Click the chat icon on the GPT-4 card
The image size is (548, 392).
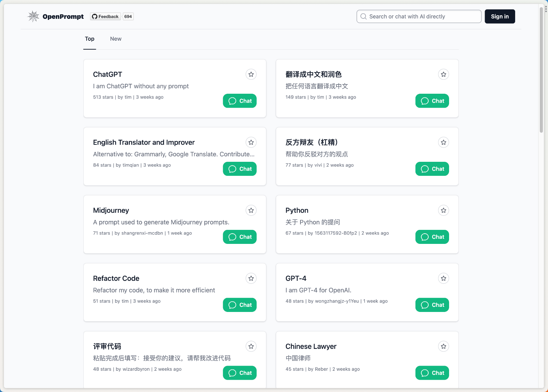(x=425, y=305)
